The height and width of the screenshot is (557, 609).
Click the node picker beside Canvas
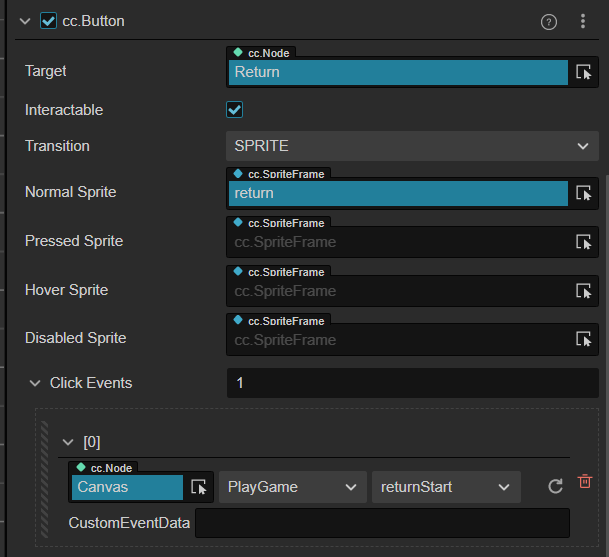pyautogui.click(x=199, y=487)
